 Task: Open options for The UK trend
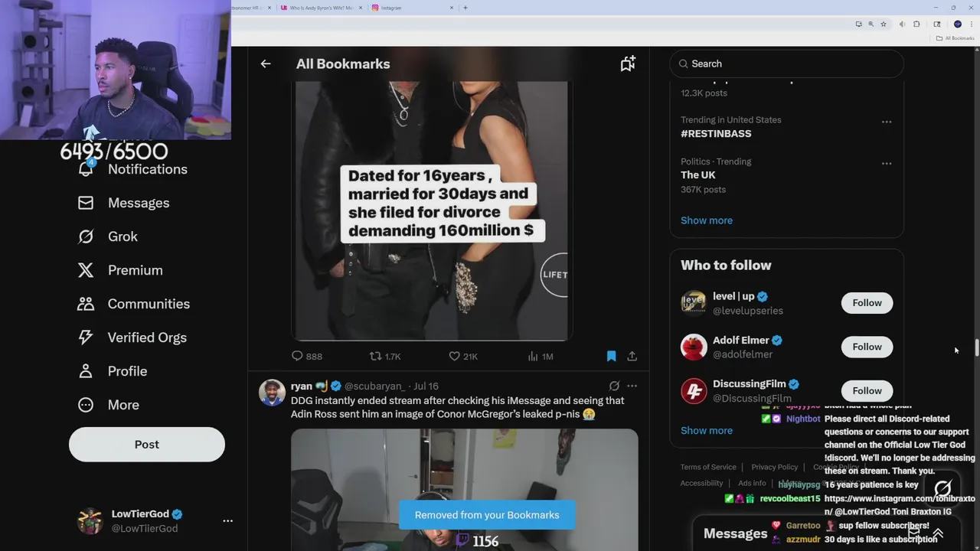(x=887, y=164)
